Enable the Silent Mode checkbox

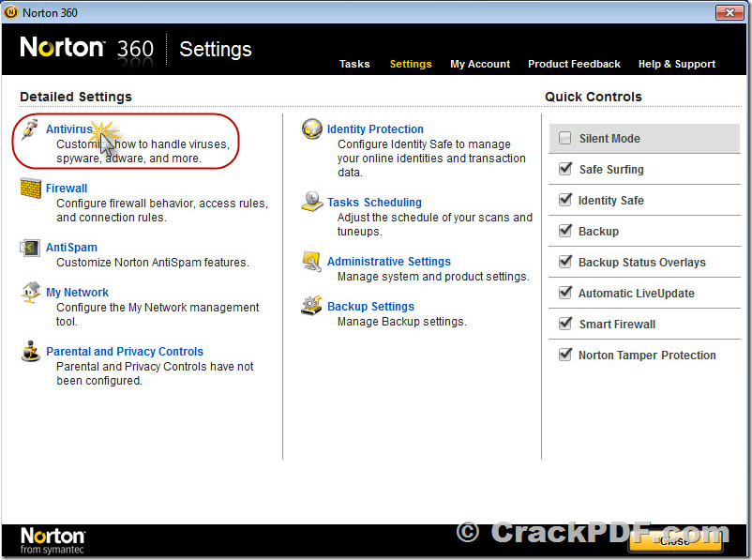(565, 138)
